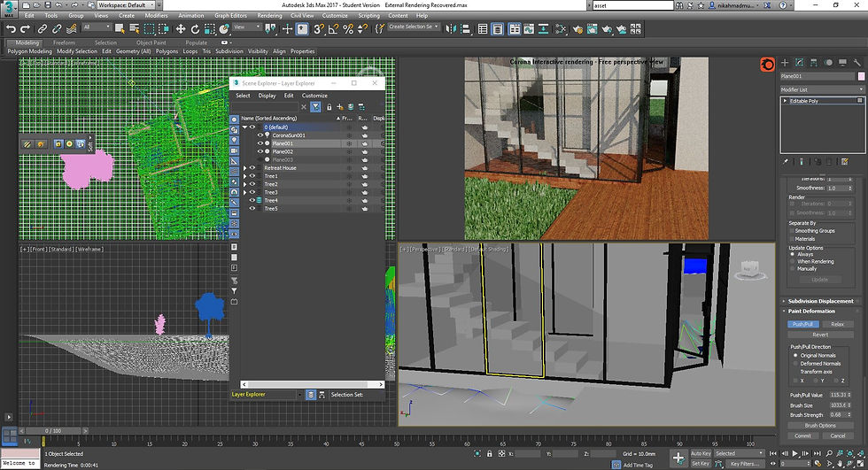The image size is (868, 470).
Task: Expand the Retreat House layer
Action: (244, 167)
